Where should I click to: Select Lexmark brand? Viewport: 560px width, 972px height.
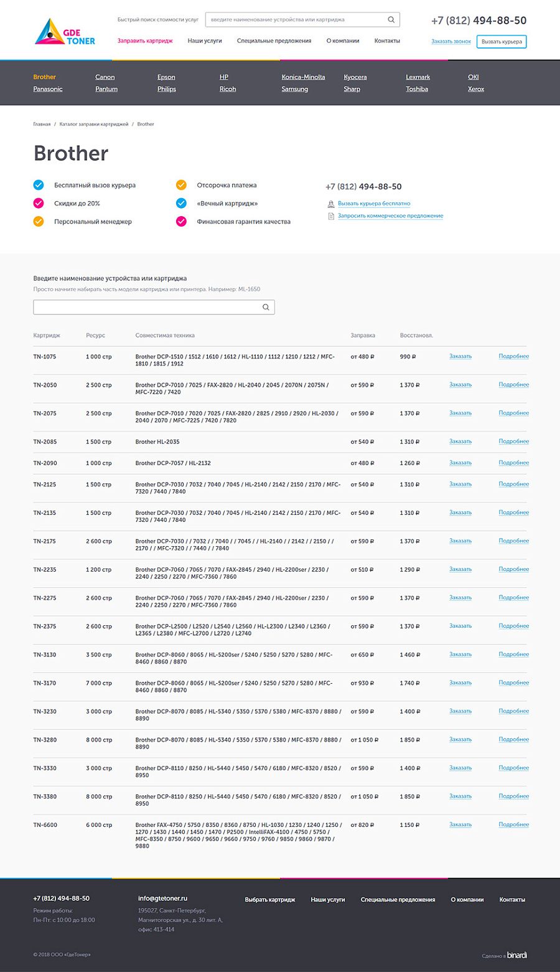418,77
